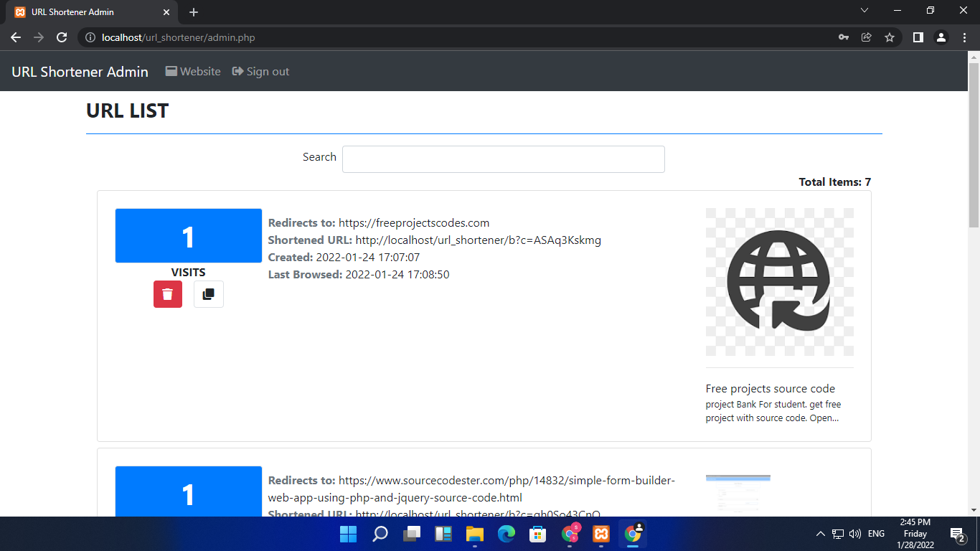Click the share icon in the address bar
Viewport: 980px width, 551px height.
(x=866, y=37)
